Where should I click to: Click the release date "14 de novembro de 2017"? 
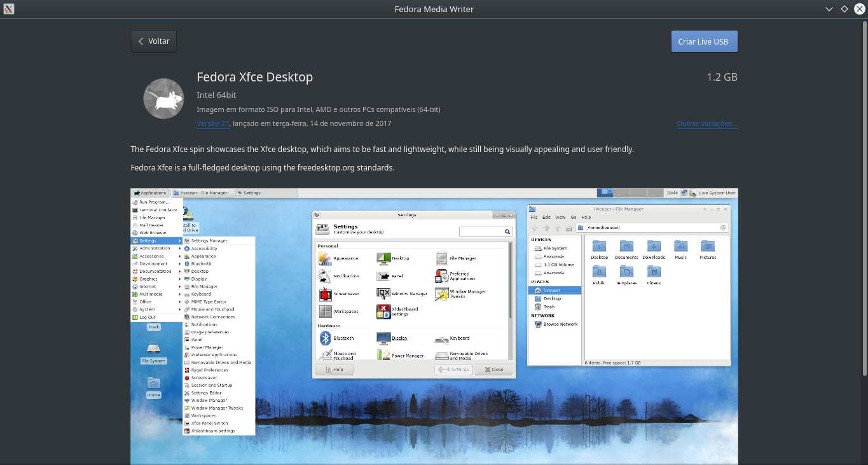350,123
